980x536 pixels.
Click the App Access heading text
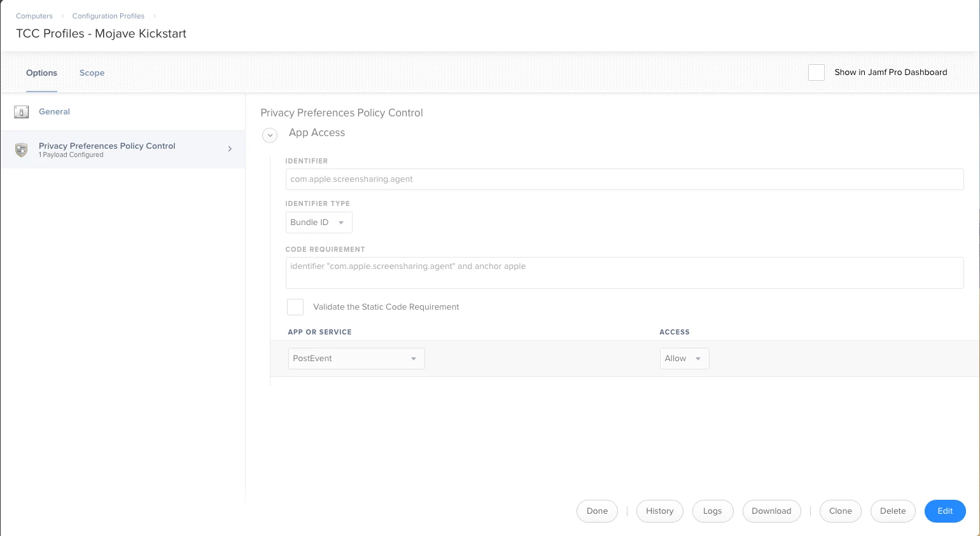(317, 133)
